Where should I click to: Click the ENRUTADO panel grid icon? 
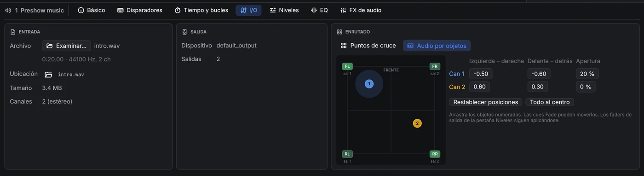339,32
